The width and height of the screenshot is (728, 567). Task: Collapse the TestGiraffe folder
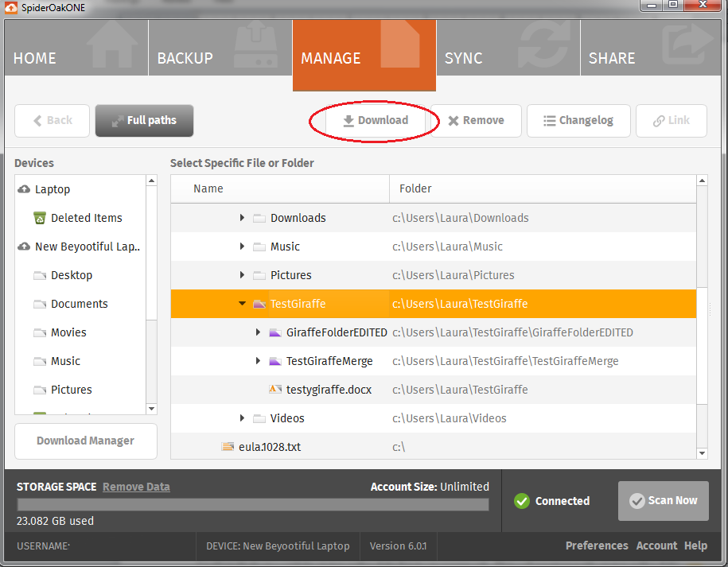pos(242,304)
